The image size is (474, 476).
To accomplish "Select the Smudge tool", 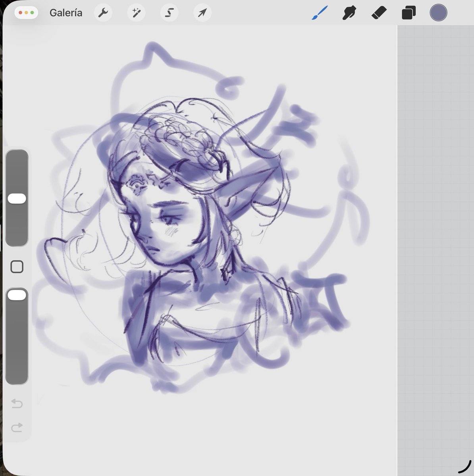I will pos(349,13).
